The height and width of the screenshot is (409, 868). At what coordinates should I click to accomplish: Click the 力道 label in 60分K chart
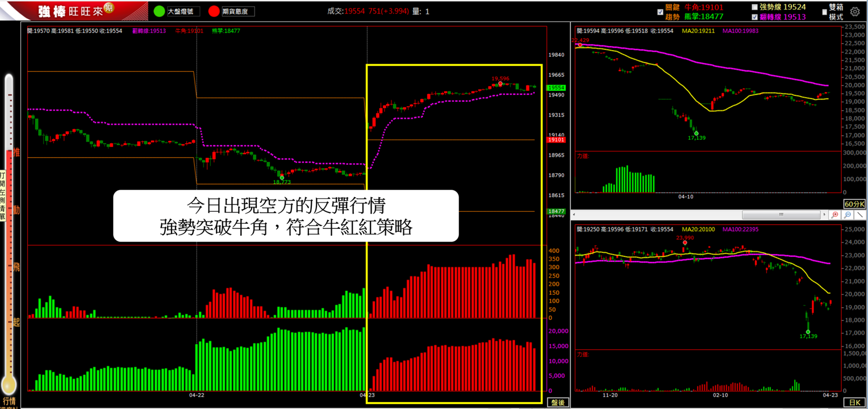point(583,155)
